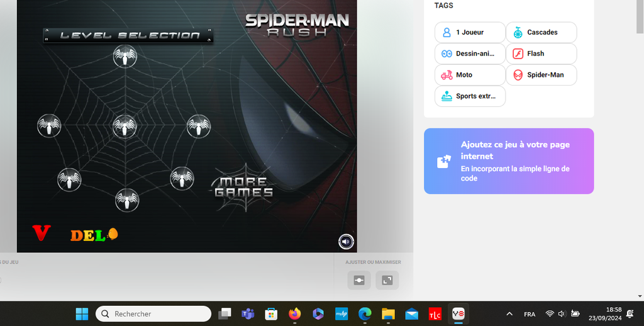
Task: Select the far-right spider level node
Action: 198,126
